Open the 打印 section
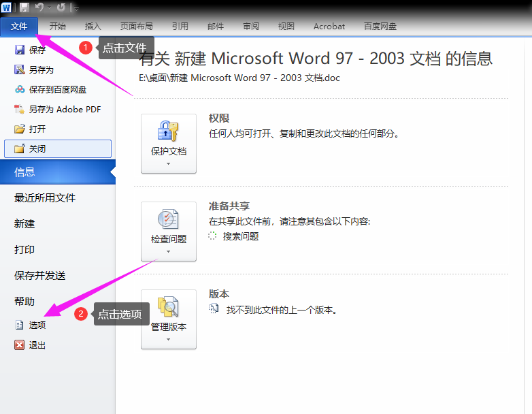The width and height of the screenshot is (532, 414). pos(24,250)
